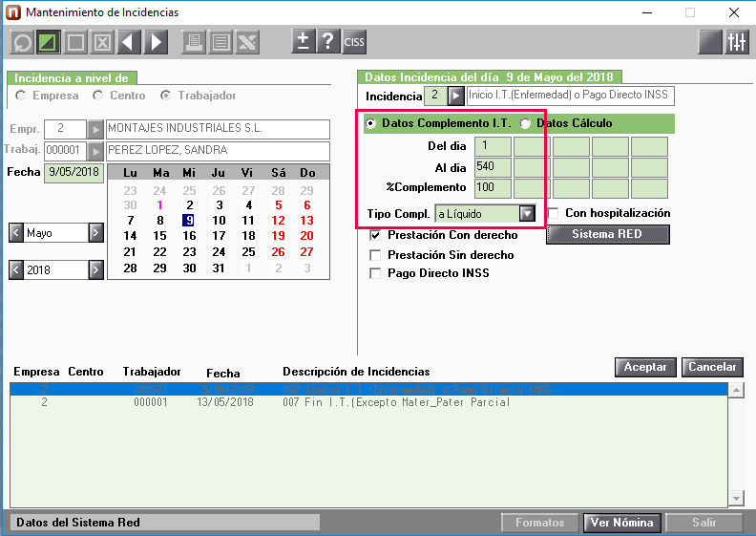Click the Incidencia code field

435,96
